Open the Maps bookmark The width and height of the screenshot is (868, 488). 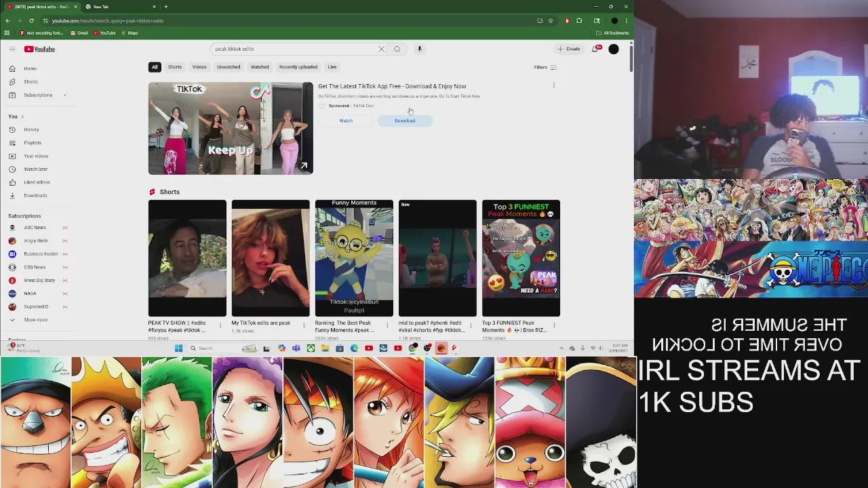(130, 33)
